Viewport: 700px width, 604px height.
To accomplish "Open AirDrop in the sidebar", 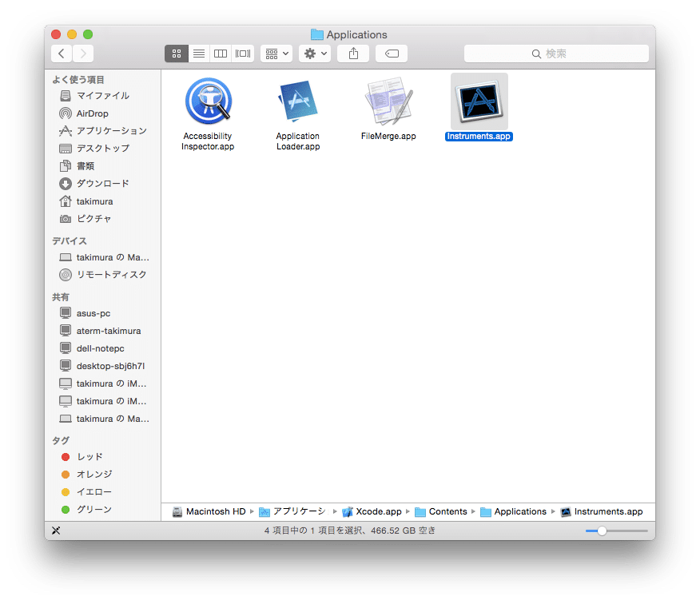I will [102, 113].
